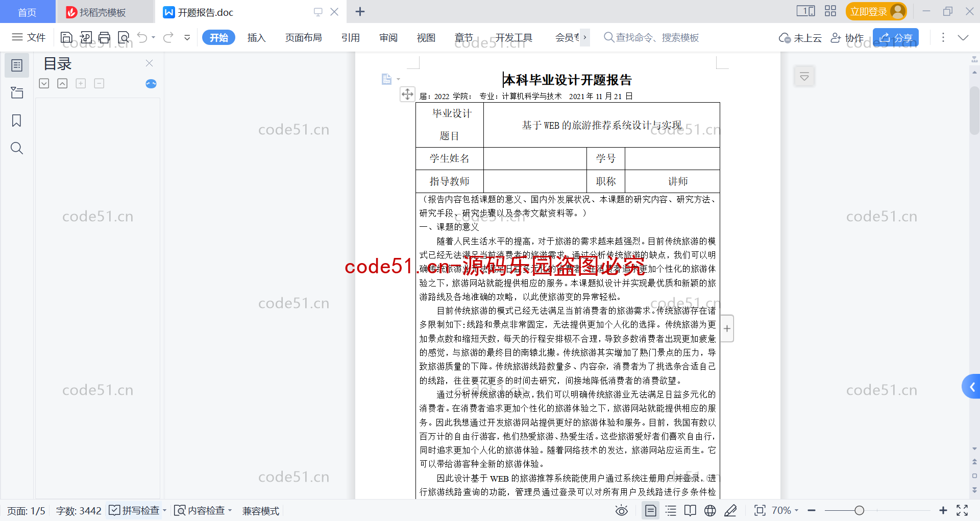The height and width of the screenshot is (521, 980).
Task: Switch to 首页 tab
Action: (28, 12)
